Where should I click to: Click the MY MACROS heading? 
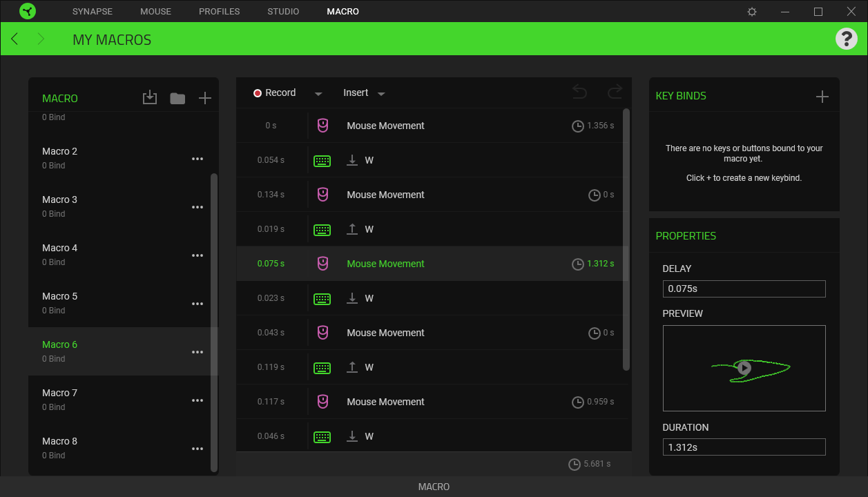tap(112, 40)
